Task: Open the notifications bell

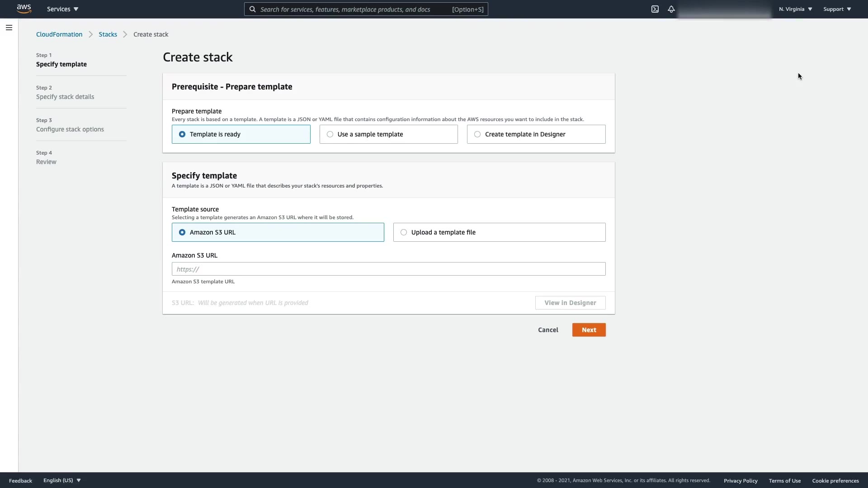Action: point(671,9)
